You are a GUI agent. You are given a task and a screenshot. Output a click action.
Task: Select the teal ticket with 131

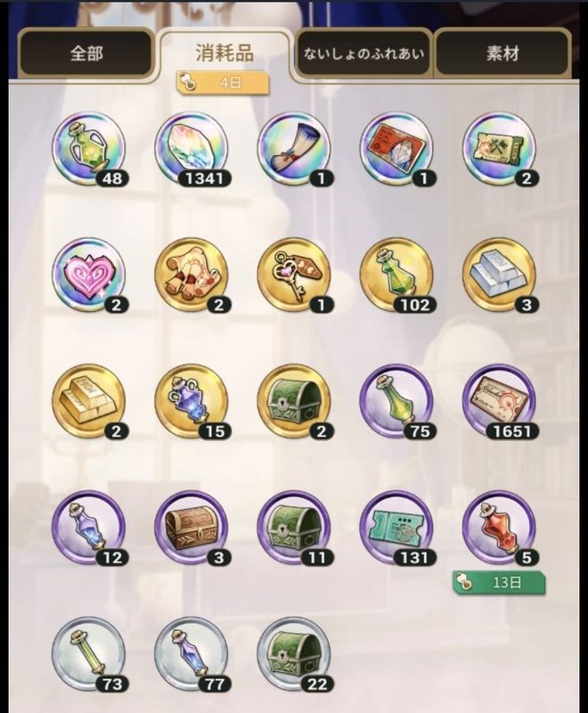tap(396, 527)
